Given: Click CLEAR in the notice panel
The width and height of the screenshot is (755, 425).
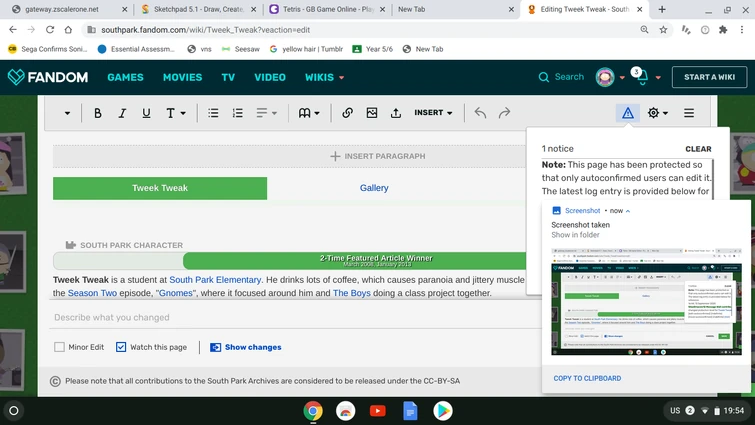Looking at the screenshot, I should 698,149.
